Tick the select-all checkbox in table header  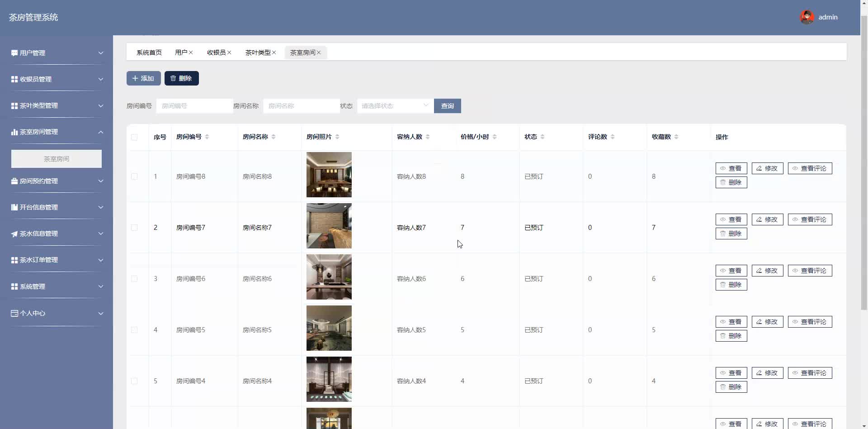click(x=134, y=137)
